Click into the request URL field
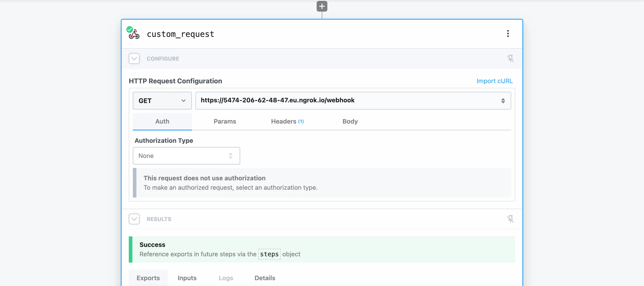Image resolution: width=644 pixels, height=286 pixels. 353,101
